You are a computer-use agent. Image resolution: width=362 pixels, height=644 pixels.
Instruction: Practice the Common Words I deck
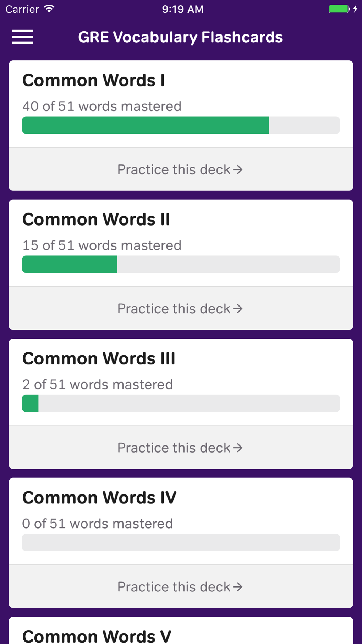pos(180,169)
